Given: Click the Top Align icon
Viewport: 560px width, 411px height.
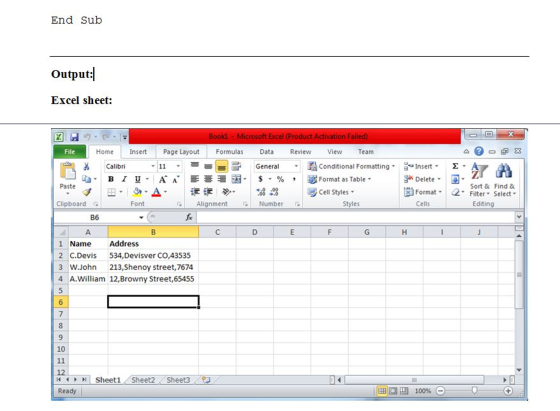Looking at the screenshot, I should [x=195, y=166].
